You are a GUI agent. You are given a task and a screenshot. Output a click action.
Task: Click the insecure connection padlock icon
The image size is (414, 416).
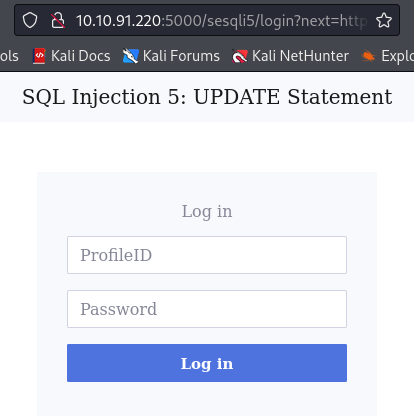58,20
